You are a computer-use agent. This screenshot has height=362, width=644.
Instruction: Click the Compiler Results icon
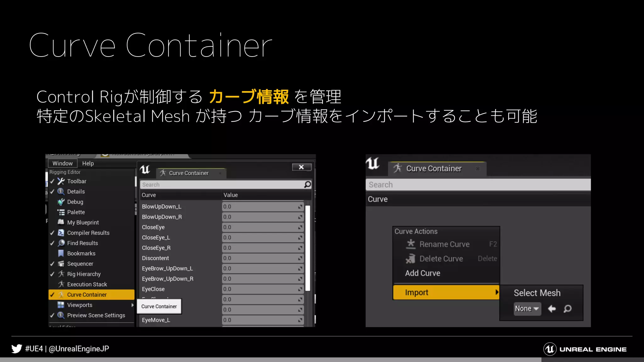61,233
